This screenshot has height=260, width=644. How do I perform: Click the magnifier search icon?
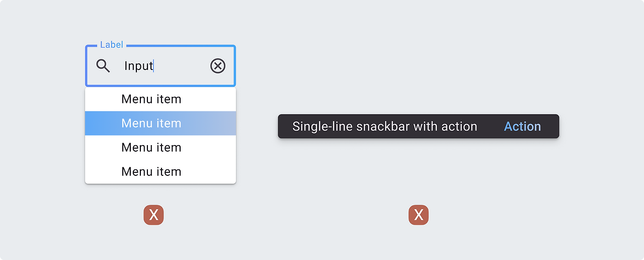tap(103, 66)
